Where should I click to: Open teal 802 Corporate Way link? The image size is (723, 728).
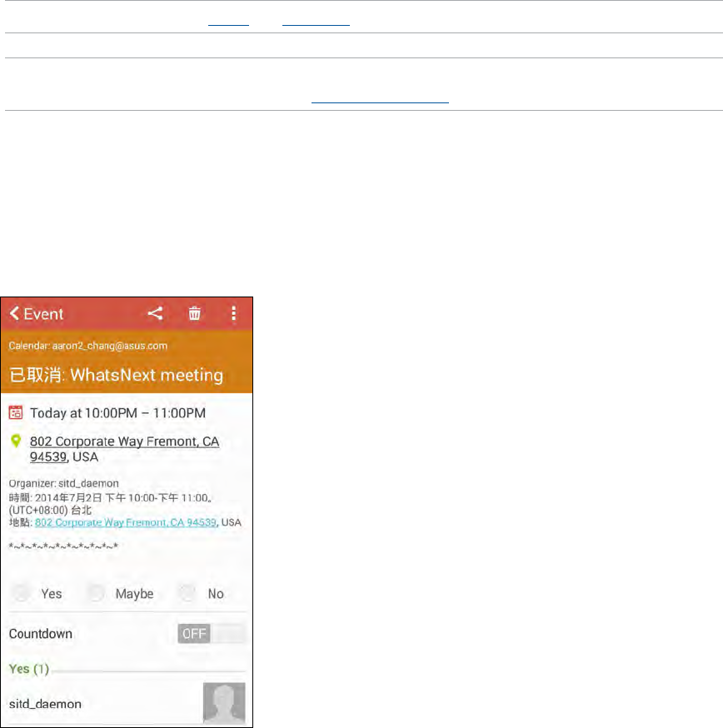coord(126,522)
